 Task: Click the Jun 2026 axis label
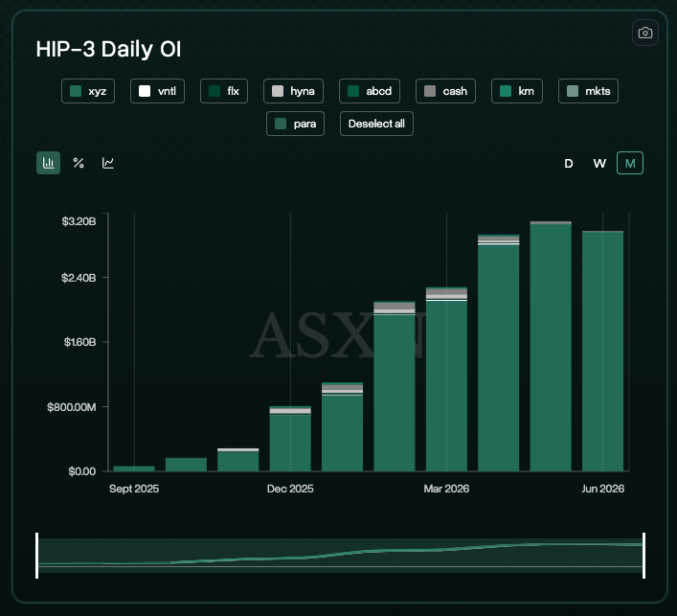pyautogui.click(x=602, y=489)
